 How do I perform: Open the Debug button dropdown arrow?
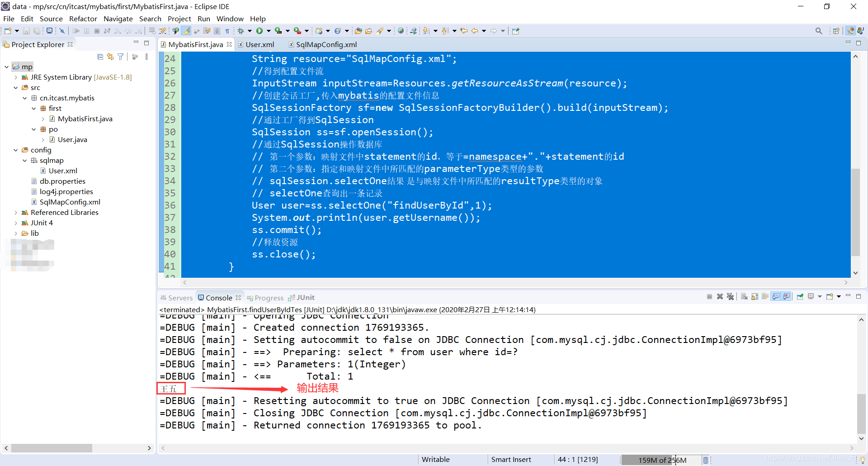(250, 31)
